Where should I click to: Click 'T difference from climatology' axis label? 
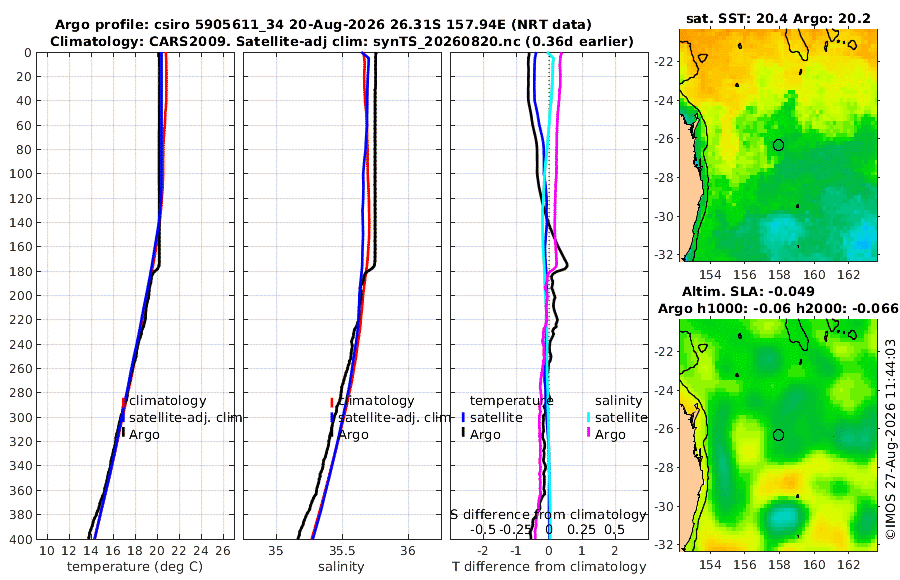click(x=549, y=567)
